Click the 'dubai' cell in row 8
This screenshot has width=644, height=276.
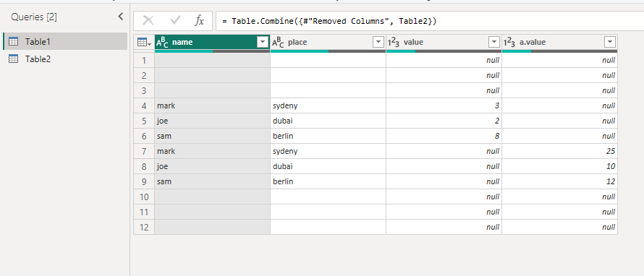(329, 166)
